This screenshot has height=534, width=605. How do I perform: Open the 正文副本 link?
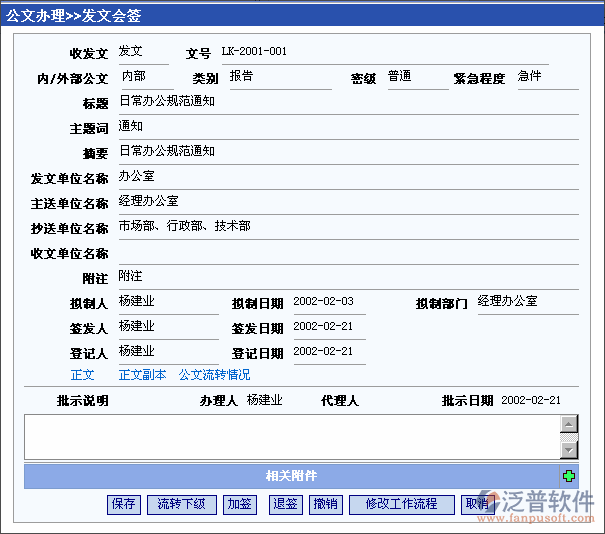(142, 375)
